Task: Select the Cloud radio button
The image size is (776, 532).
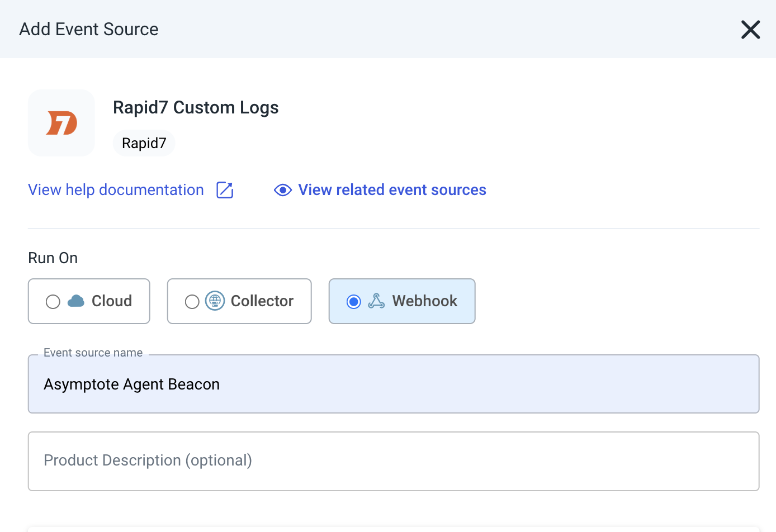Action: pyautogui.click(x=53, y=302)
